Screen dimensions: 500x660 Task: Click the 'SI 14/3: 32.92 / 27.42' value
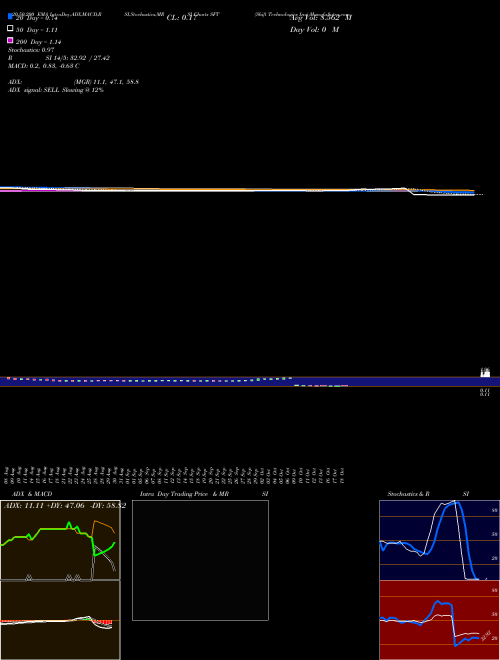click(77, 58)
